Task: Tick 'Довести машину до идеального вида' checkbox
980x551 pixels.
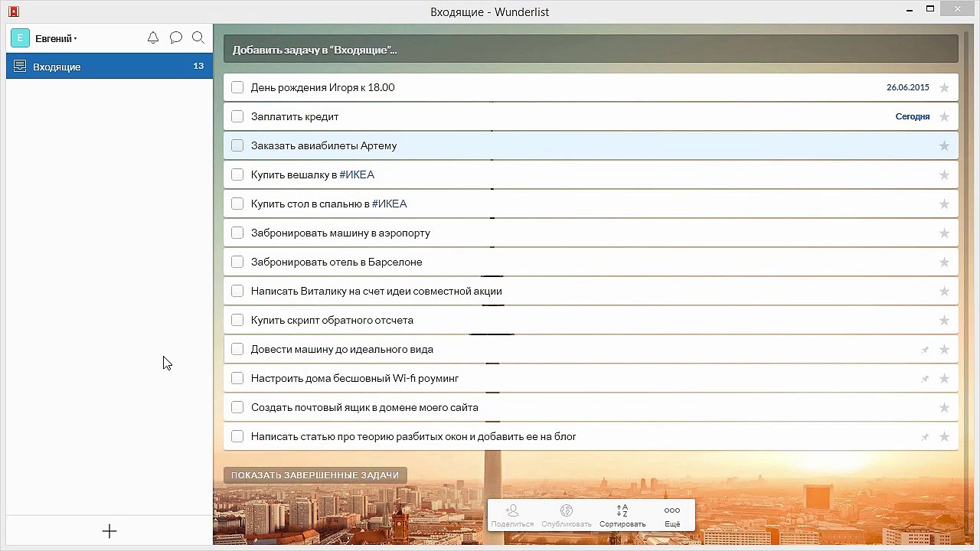Action: (x=237, y=349)
